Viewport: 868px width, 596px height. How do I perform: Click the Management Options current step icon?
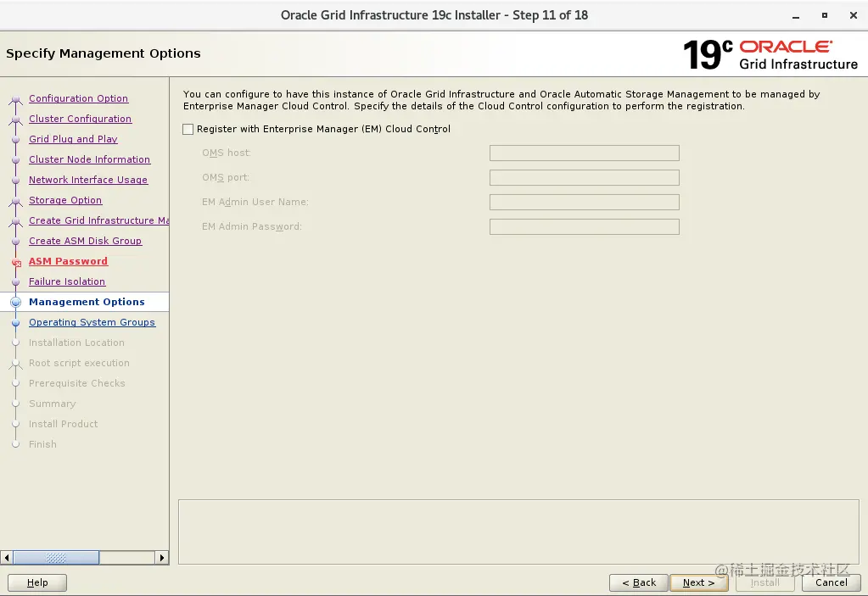click(x=16, y=302)
